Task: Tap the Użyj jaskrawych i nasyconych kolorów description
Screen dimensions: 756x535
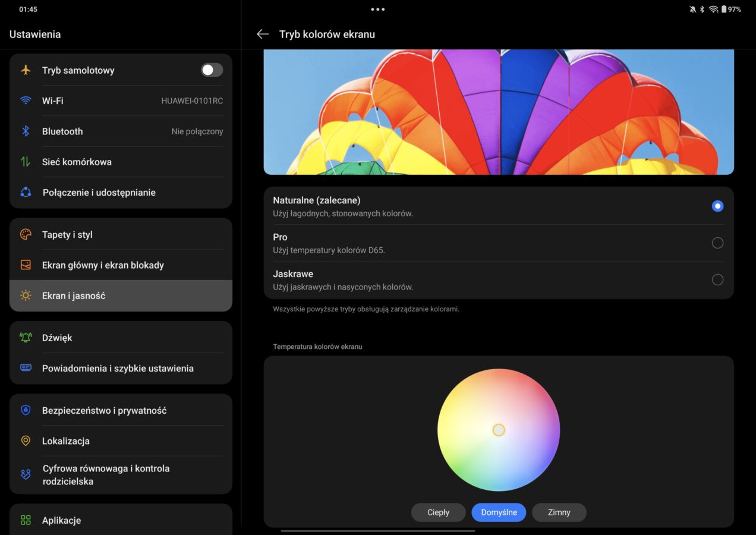Action: [x=343, y=287]
